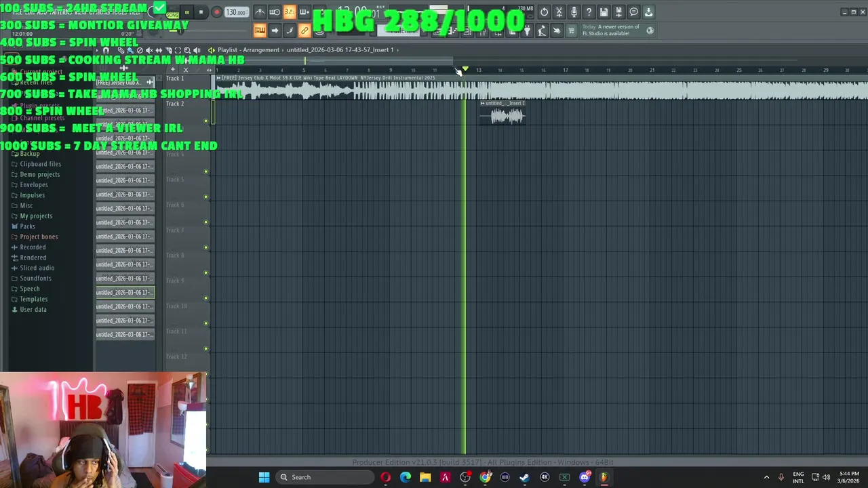Toggle the metronome icon
The width and height of the screenshot is (868, 488).
click(260, 12)
